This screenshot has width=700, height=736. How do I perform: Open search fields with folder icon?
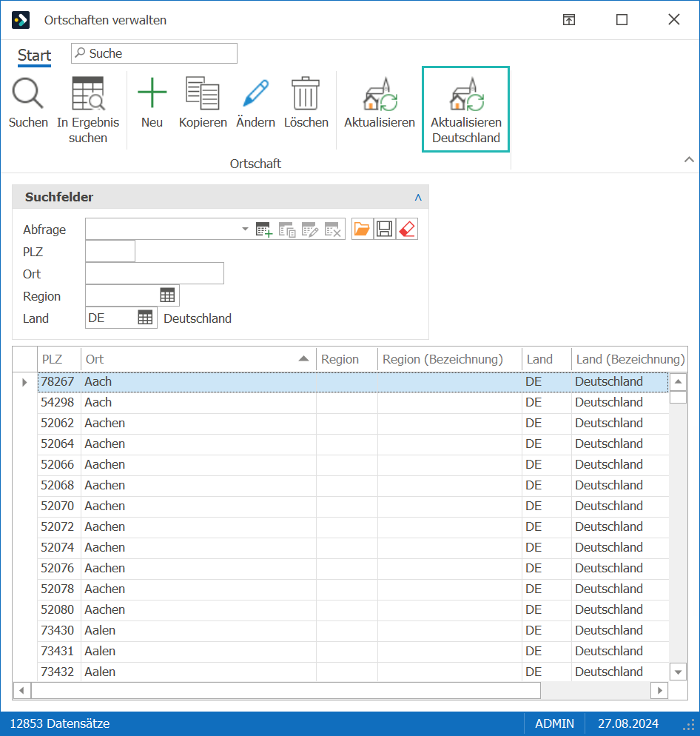[362, 229]
